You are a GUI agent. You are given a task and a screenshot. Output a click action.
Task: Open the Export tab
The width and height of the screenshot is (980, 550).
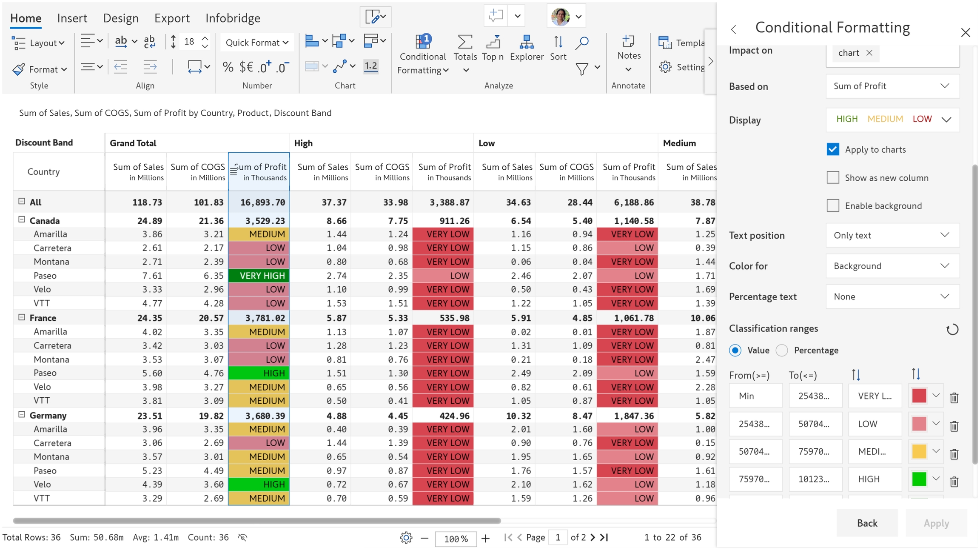172,18
